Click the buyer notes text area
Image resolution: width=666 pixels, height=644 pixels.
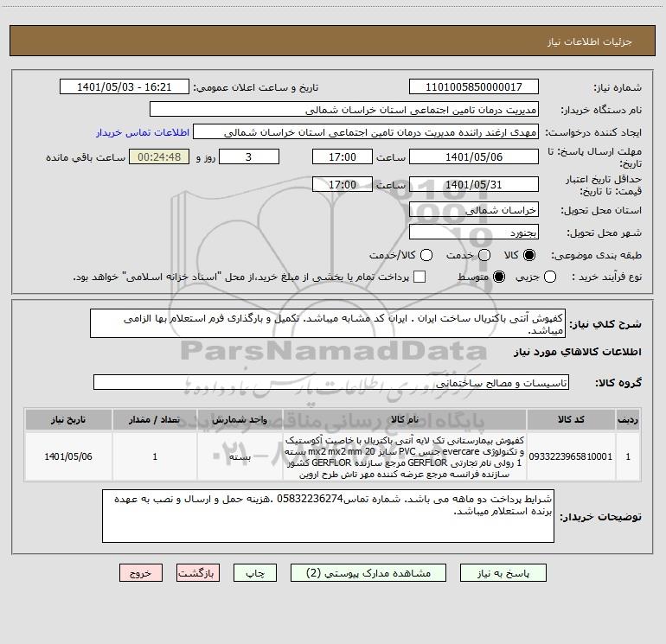click(328, 516)
